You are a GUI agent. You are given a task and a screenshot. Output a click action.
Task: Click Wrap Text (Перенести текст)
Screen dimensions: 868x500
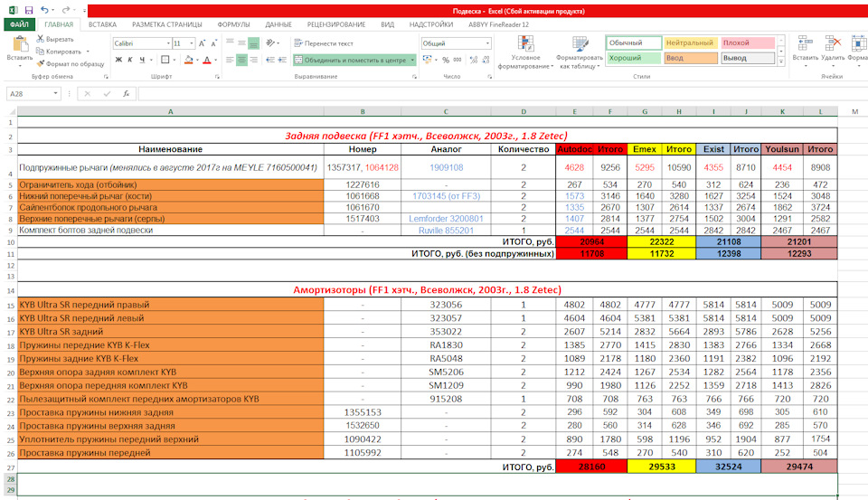click(324, 43)
